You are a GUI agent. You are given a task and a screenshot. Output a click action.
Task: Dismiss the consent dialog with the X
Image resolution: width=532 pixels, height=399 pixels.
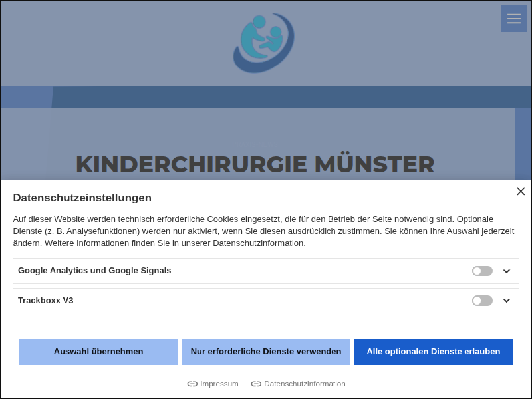point(521,191)
